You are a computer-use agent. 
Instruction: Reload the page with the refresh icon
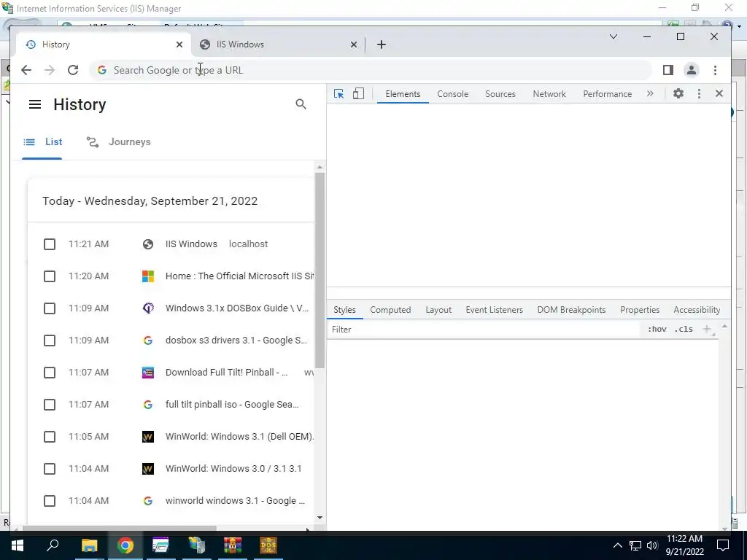point(73,70)
